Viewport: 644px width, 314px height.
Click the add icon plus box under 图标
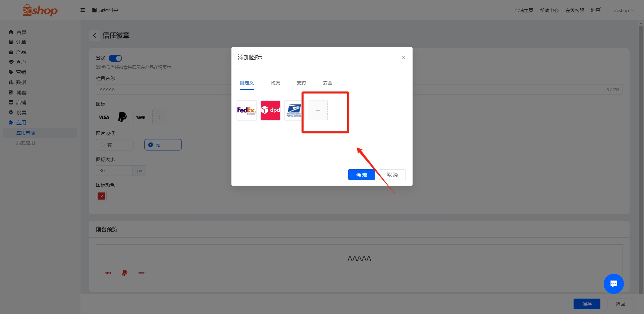click(x=160, y=117)
